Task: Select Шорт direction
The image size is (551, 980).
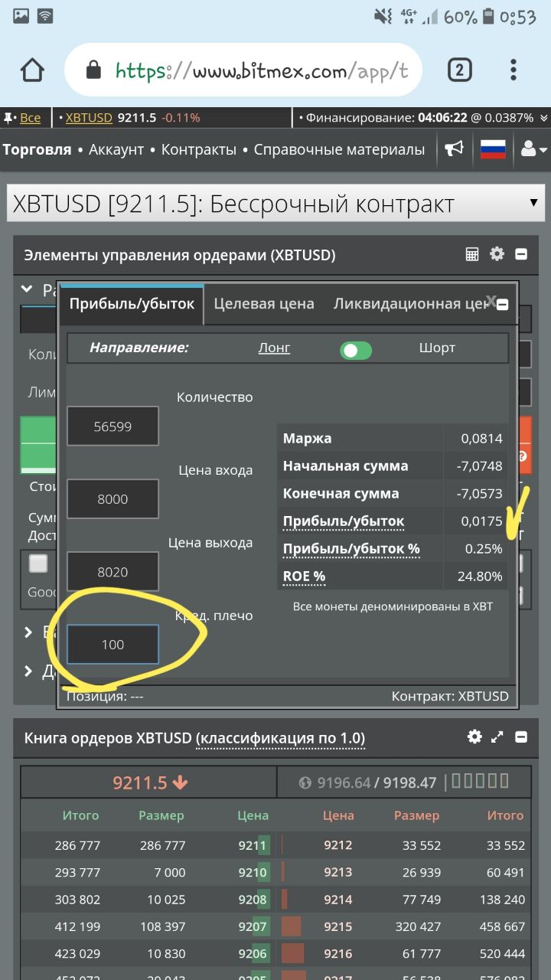Action: tap(437, 348)
